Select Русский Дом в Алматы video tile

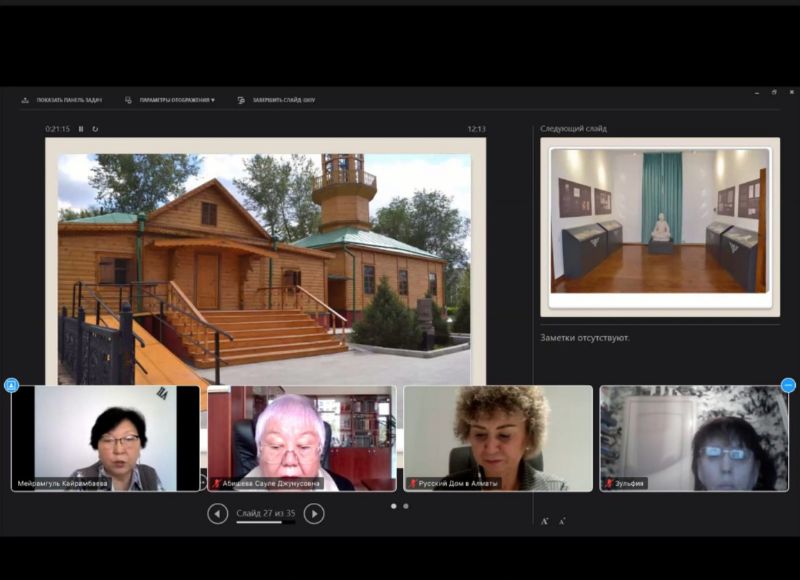point(497,438)
